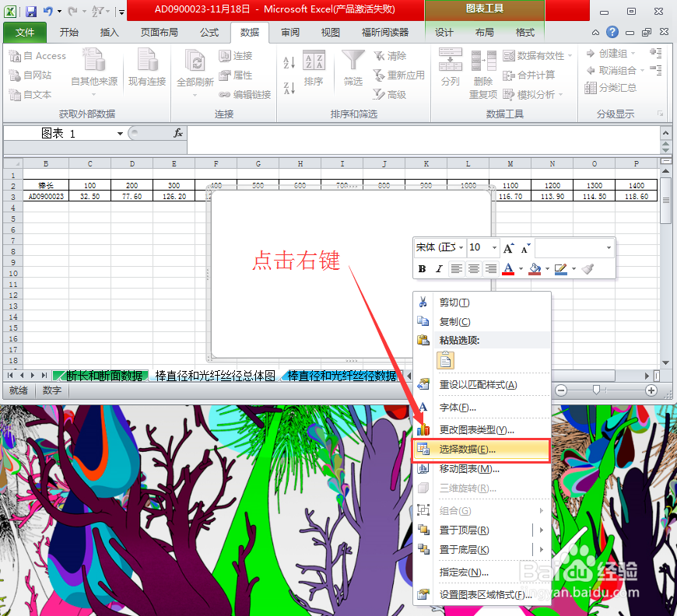Expand What-If Analysis (模拟分析) dropdown
The height and width of the screenshot is (616, 677).
tap(560, 95)
